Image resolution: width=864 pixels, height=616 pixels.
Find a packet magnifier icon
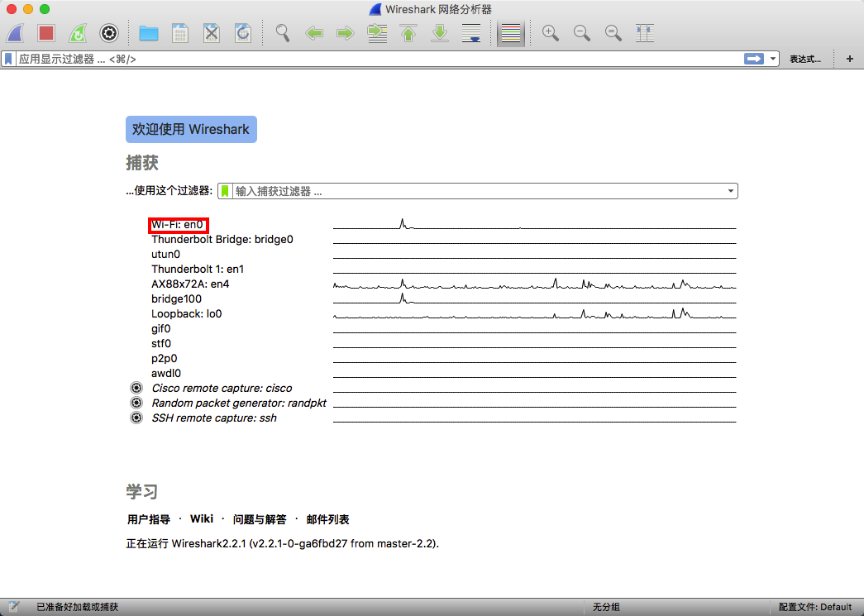click(x=283, y=33)
